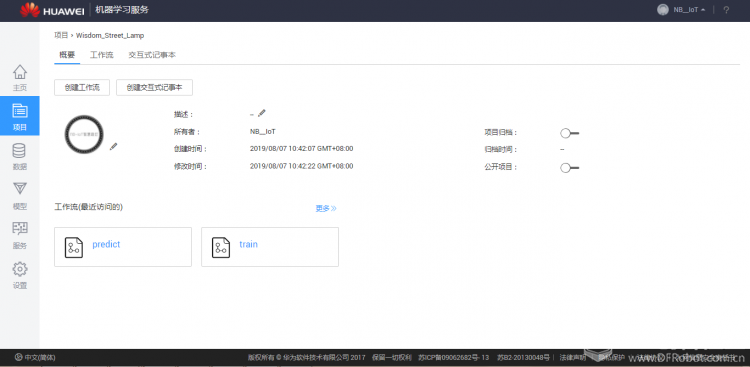The height and width of the screenshot is (367, 750).
Task: Click the 工作流(最近访问的) heading
Action: click(89, 207)
